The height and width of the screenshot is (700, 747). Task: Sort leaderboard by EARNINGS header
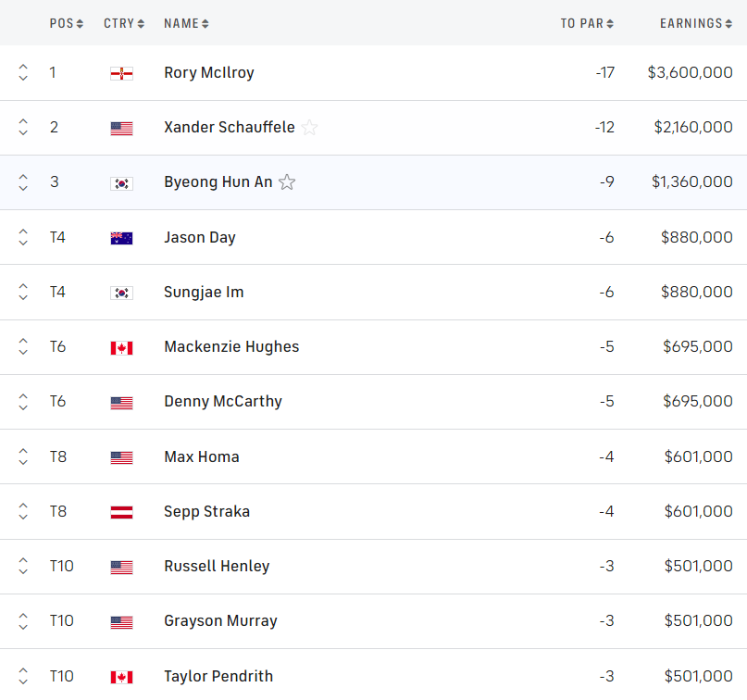[x=696, y=23]
